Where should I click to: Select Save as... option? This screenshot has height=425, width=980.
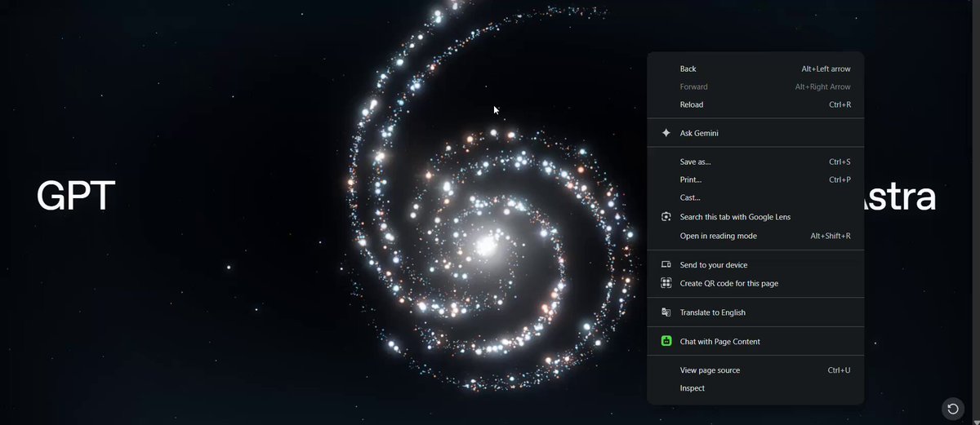click(755, 162)
